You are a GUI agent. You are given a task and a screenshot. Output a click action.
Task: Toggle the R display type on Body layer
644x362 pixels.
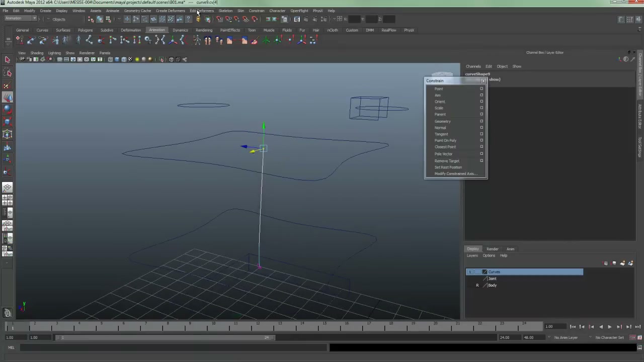[x=477, y=286]
